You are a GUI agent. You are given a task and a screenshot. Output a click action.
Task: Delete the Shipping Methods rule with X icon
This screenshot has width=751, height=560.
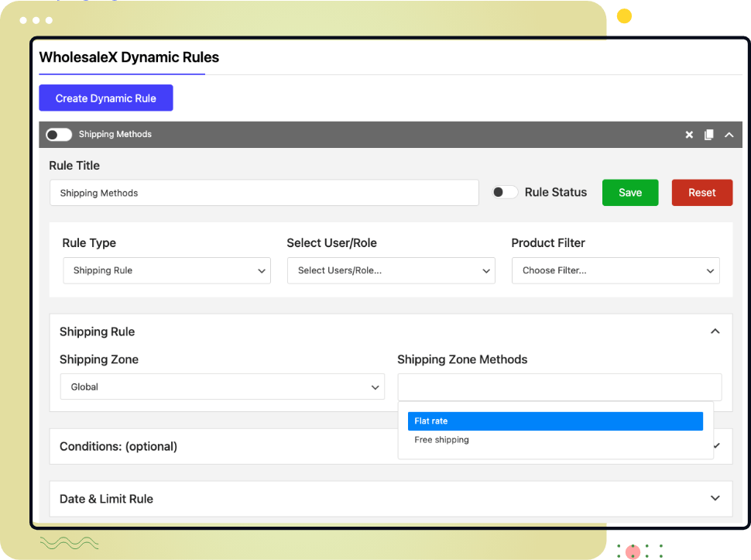coord(689,135)
